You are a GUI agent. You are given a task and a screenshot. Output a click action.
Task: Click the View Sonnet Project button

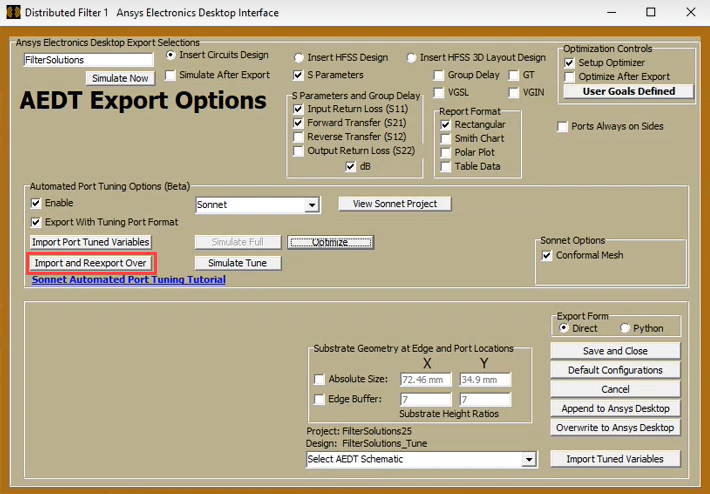tap(395, 204)
